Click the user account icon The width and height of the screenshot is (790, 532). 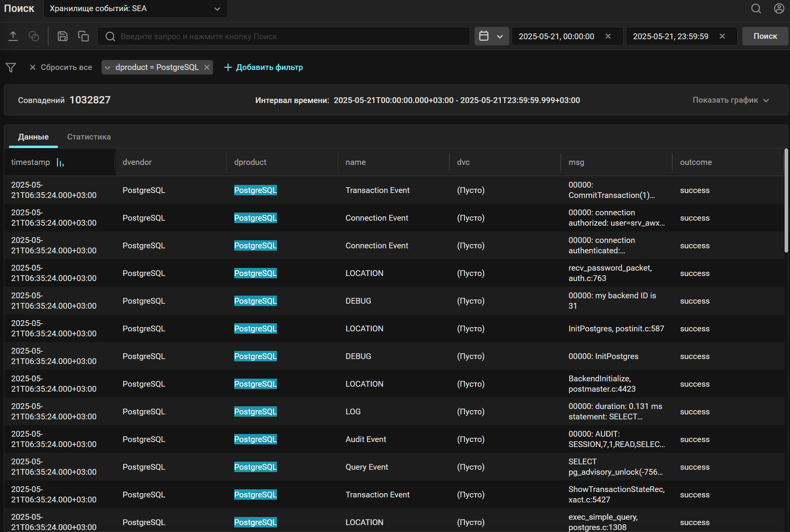779,8
